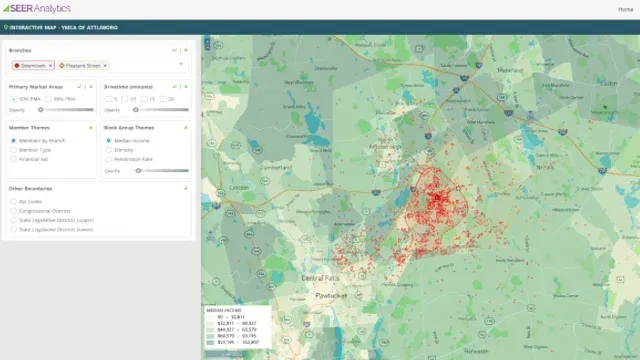The height and width of the screenshot is (360, 640).
Task: Click the Downtown branch marker on the map
Action: 437,198
